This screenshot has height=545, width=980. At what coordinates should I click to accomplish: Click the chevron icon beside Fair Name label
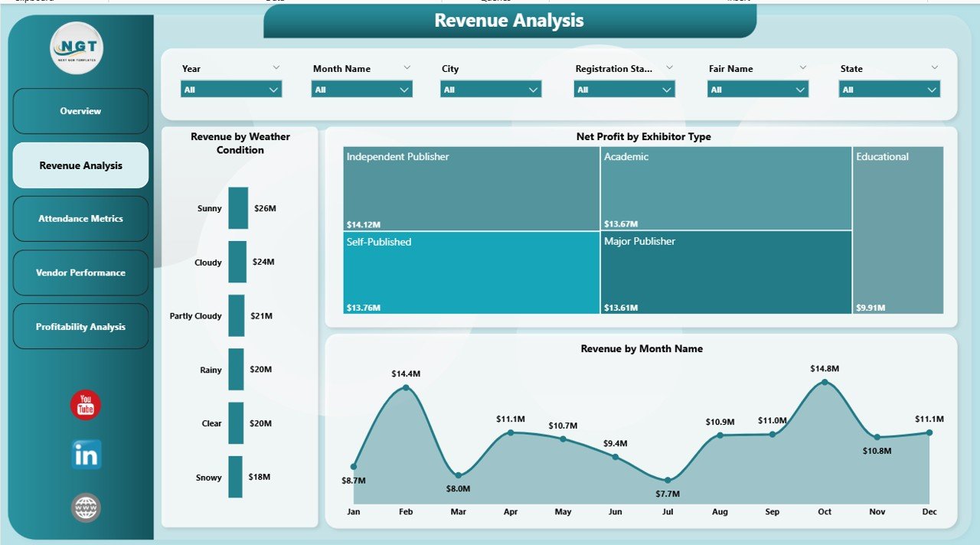(802, 67)
